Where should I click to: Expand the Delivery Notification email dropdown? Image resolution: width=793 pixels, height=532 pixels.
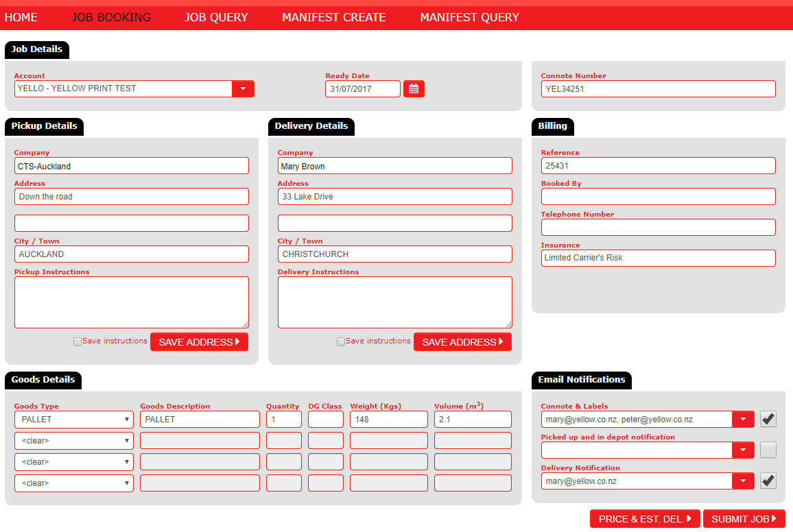click(x=743, y=481)
